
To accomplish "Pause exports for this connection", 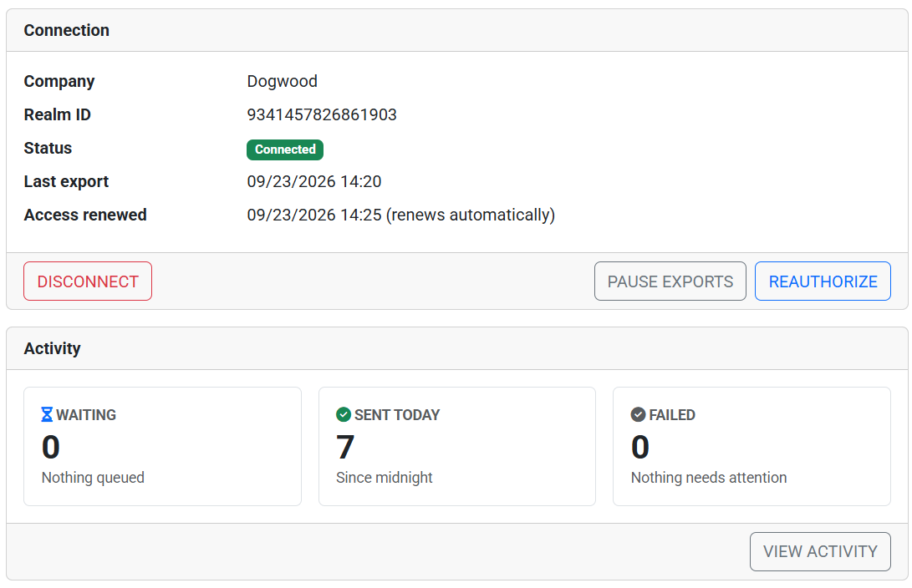I will pos(670,281).
